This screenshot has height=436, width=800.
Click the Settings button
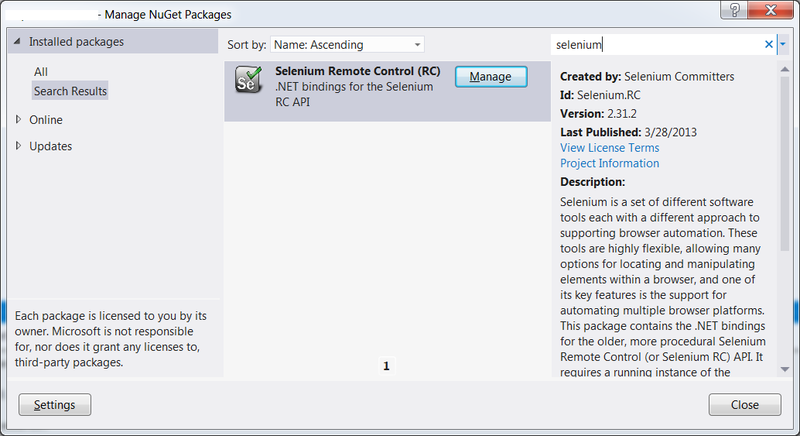tap(55, 404)
